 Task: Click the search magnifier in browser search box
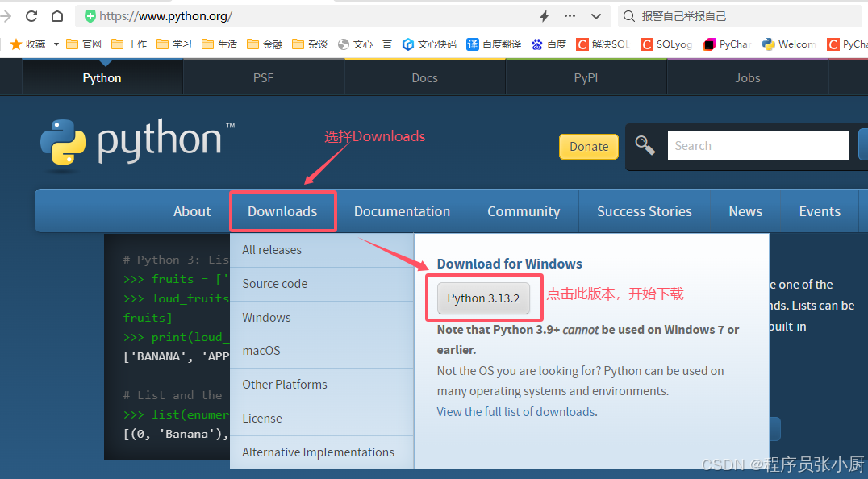coord(629,16)
